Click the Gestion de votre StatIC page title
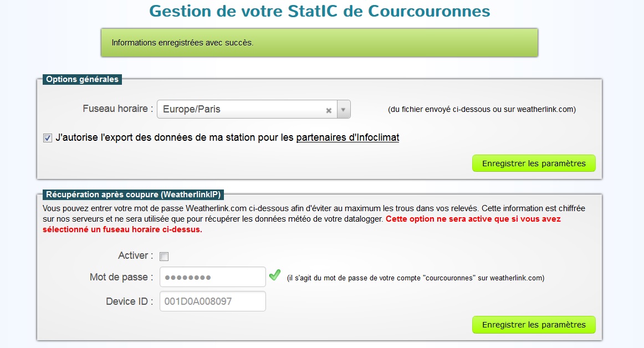This screenshot has width=644, height=348. [x=320, y=11]
